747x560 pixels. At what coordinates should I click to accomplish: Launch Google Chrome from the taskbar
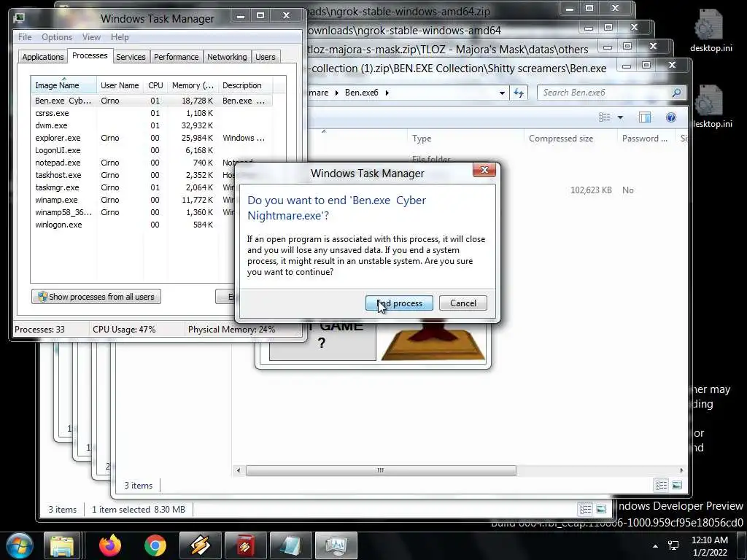[155, 545]
